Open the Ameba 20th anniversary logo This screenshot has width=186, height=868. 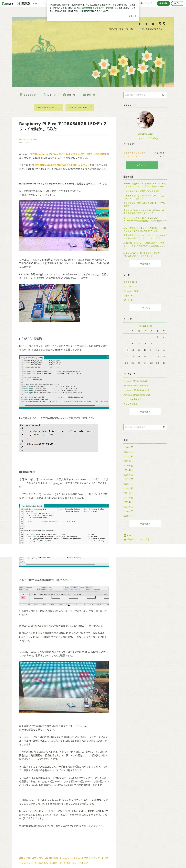24,3
